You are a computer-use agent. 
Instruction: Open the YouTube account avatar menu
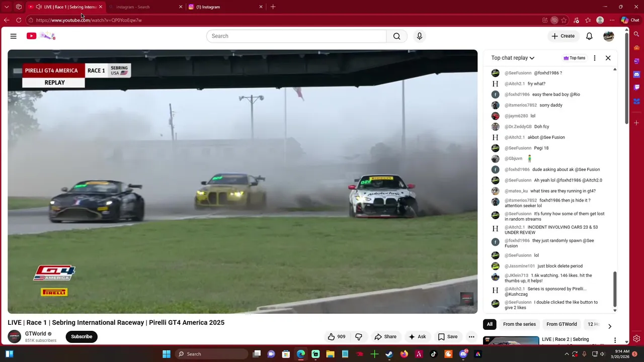(x=609, y=36)
